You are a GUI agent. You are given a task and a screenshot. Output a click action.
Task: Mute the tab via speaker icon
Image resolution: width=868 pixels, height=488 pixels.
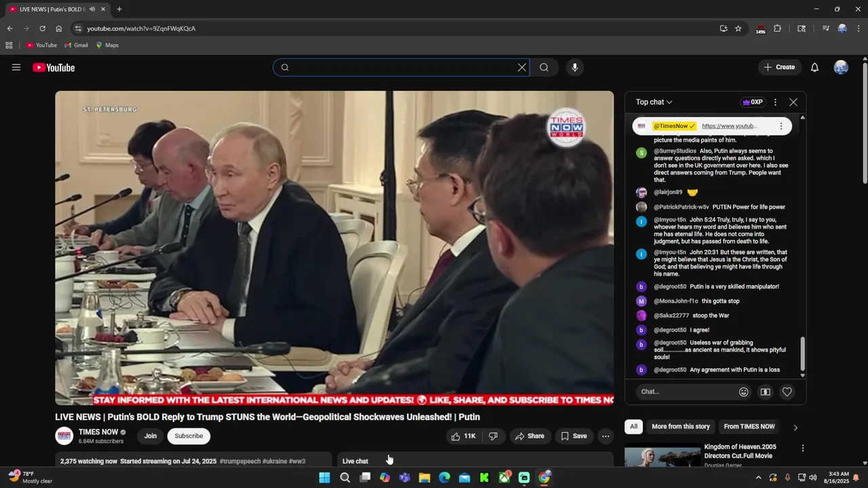[92, 9]
